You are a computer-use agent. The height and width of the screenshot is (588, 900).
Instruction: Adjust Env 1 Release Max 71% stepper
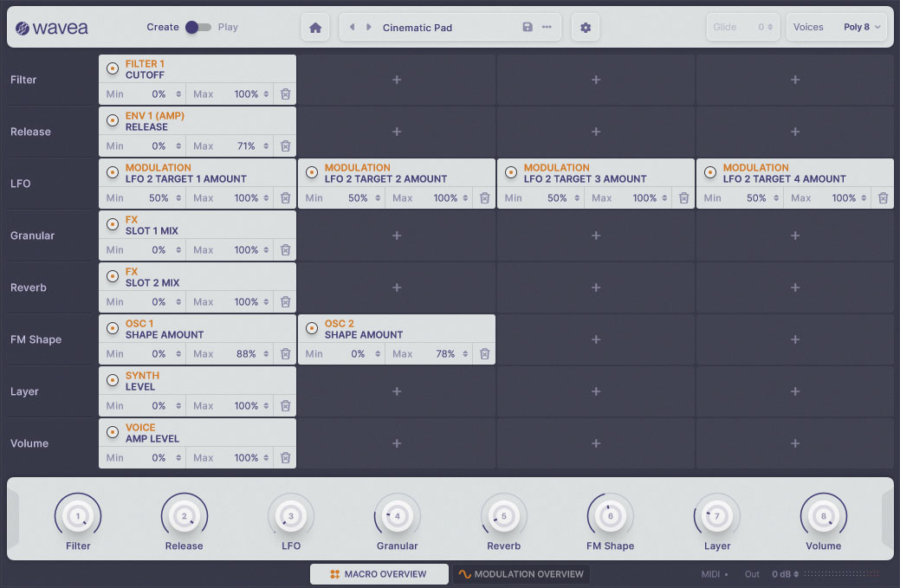266,146
